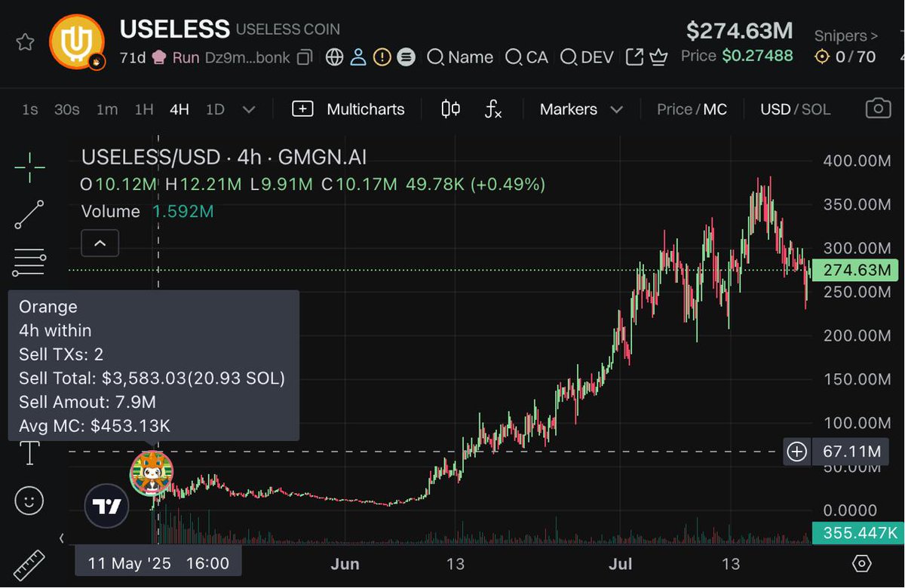Screen dimensions: 905x588
Task: Open the green-gray chat bubble icon
Action: pyautogui.click(x=406, y=57)
